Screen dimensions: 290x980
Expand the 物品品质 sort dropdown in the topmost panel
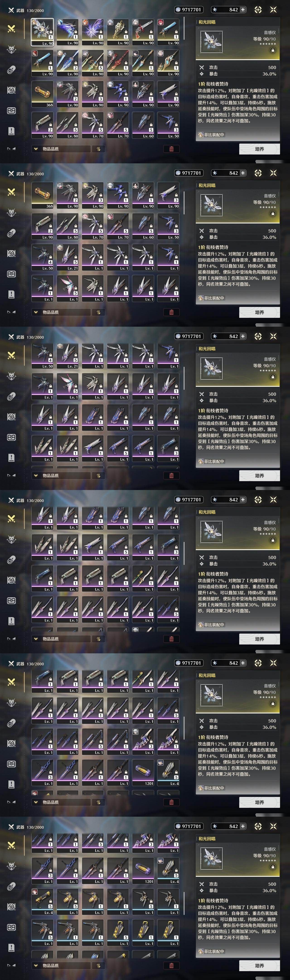click(x=61, y=149)
